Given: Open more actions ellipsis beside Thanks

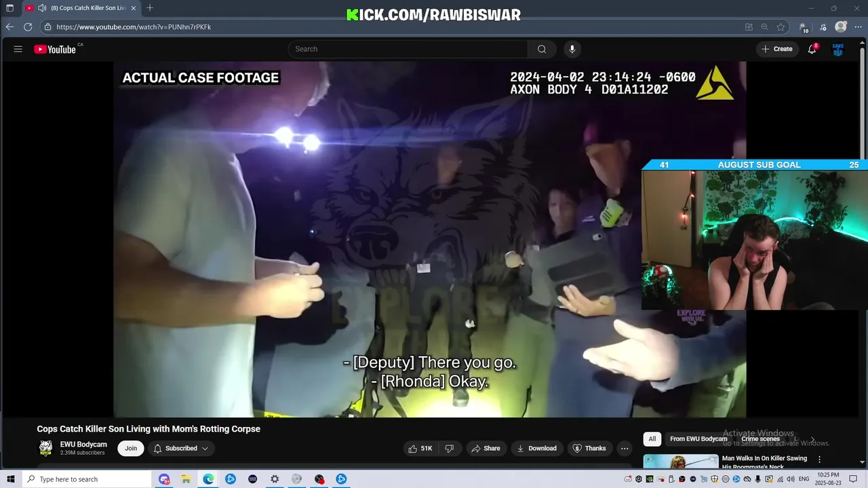Looking at the screenshot, I should click(625, 448).
